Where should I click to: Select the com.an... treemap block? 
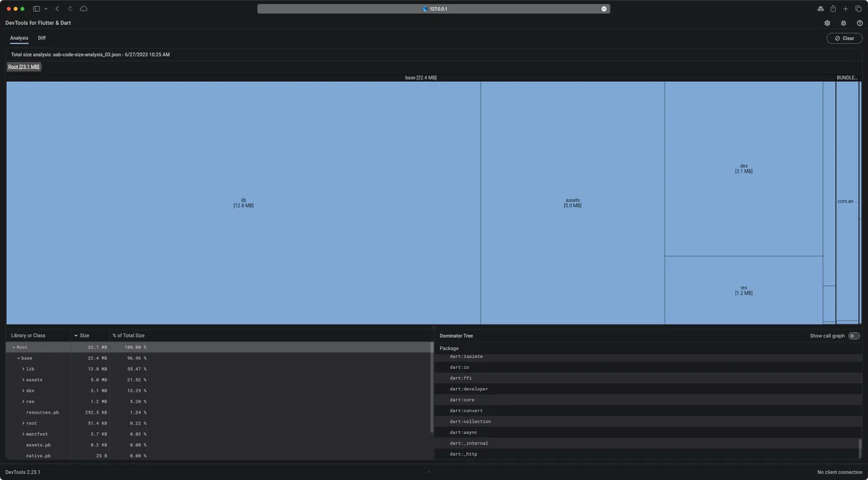click(x=847, y=201)
